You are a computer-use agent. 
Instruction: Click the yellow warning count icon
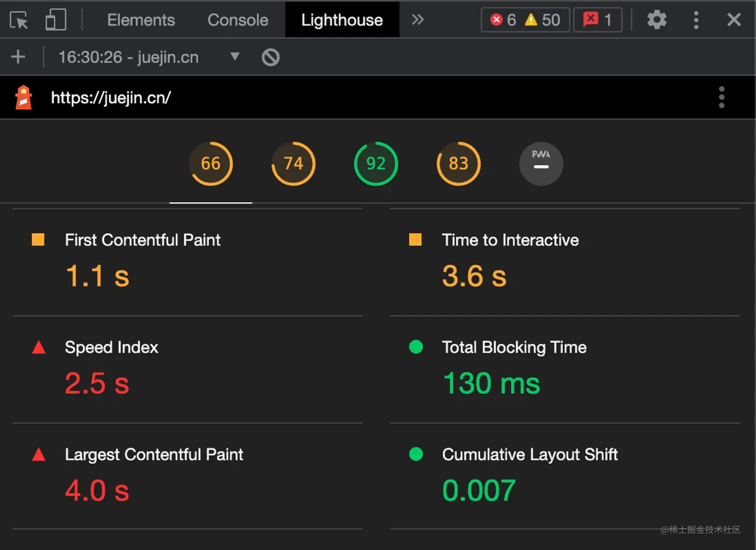[x=530, y=19]
